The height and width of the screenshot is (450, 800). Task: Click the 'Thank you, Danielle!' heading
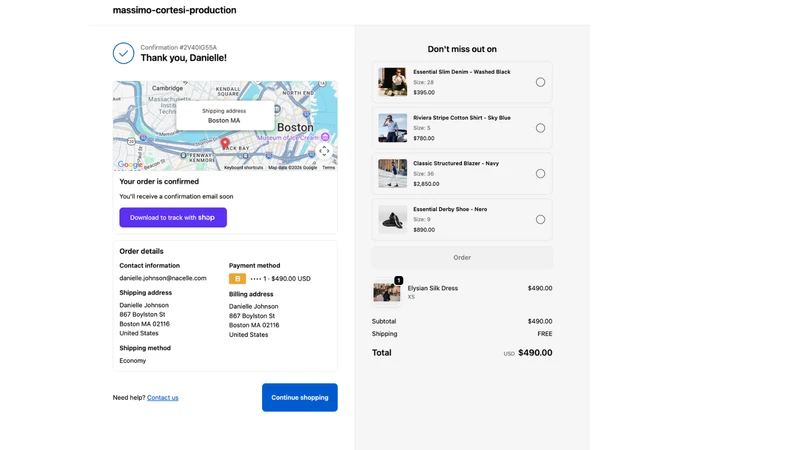pos(184,58)
